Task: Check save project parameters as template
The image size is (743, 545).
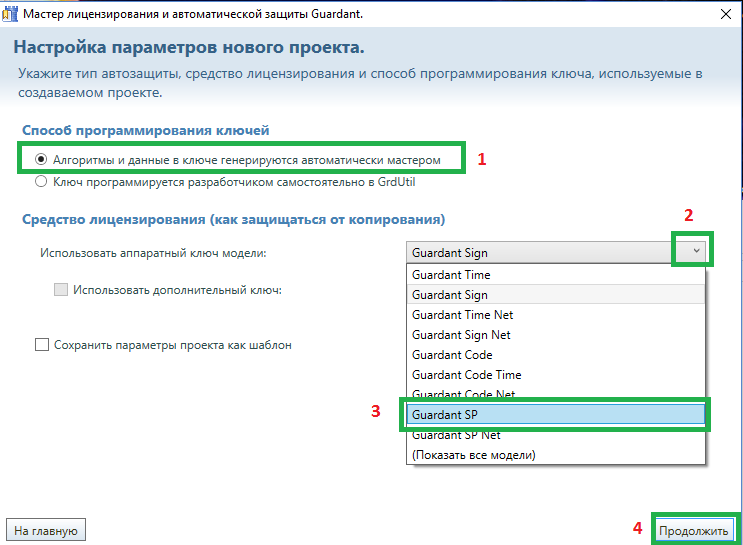Action: click(x=42, y=345)
